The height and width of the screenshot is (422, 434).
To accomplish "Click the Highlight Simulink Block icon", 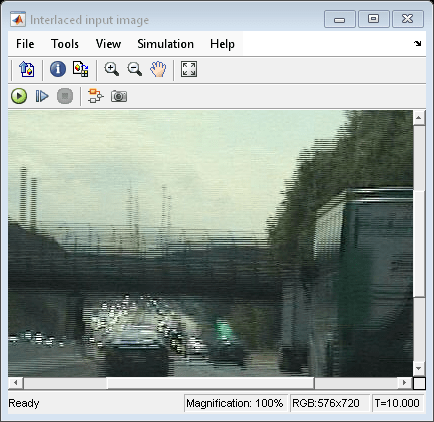I will pyautogui.click(x=96, y=96).
